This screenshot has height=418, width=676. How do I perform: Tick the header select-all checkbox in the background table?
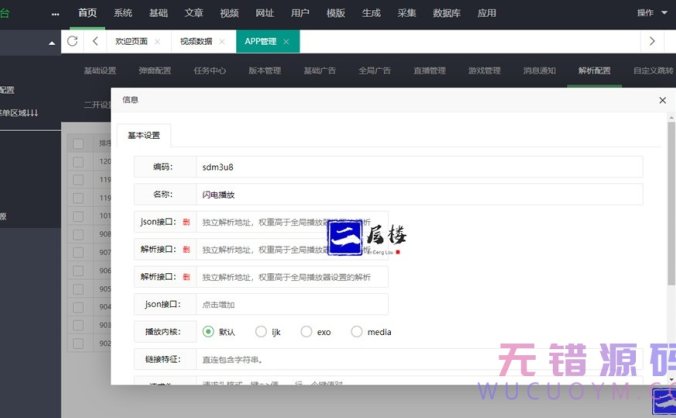(x=78, y=143)
